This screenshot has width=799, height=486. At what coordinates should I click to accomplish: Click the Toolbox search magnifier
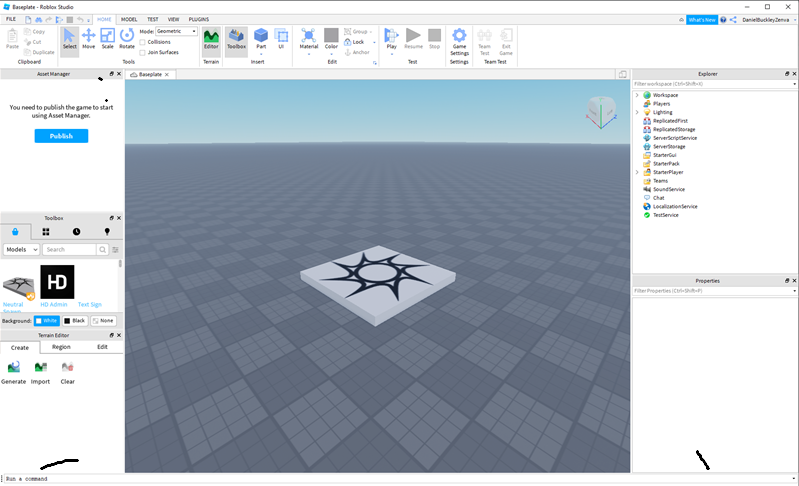(x=102, y=250)
